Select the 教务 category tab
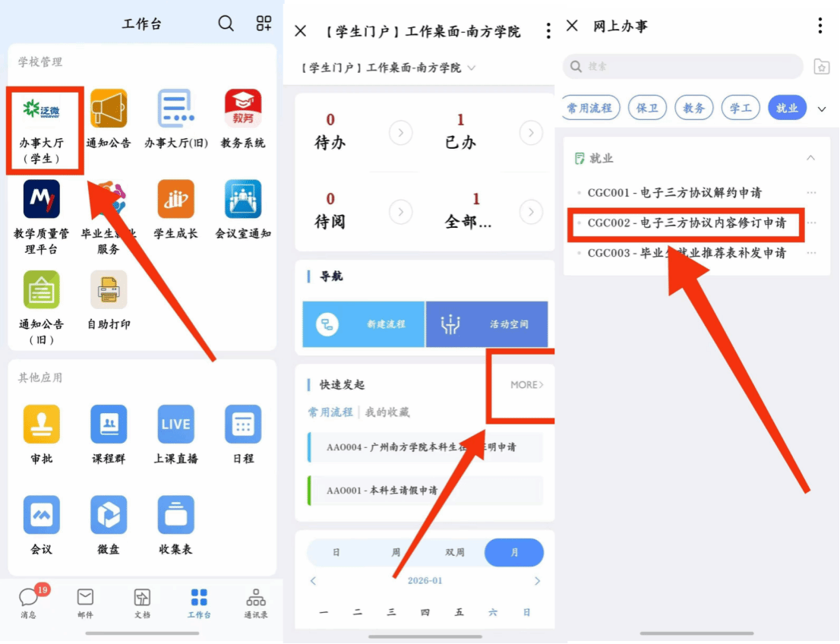This screenshot has height=644, width=840. point(693,108)
